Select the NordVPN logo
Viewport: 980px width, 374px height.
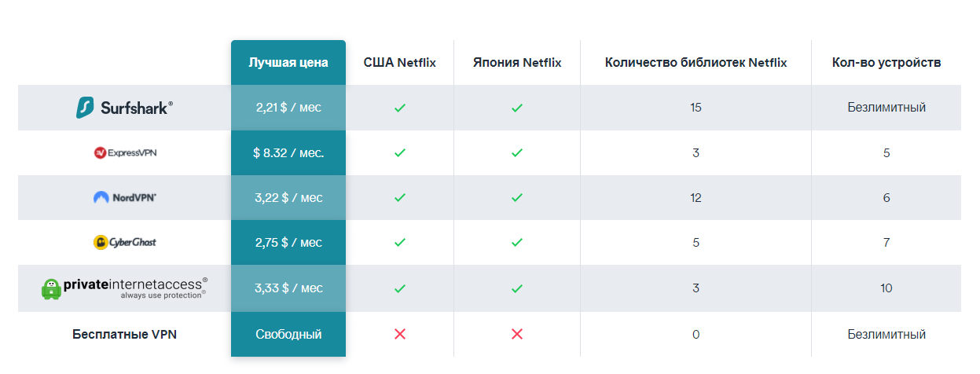[x=124, y=198]
